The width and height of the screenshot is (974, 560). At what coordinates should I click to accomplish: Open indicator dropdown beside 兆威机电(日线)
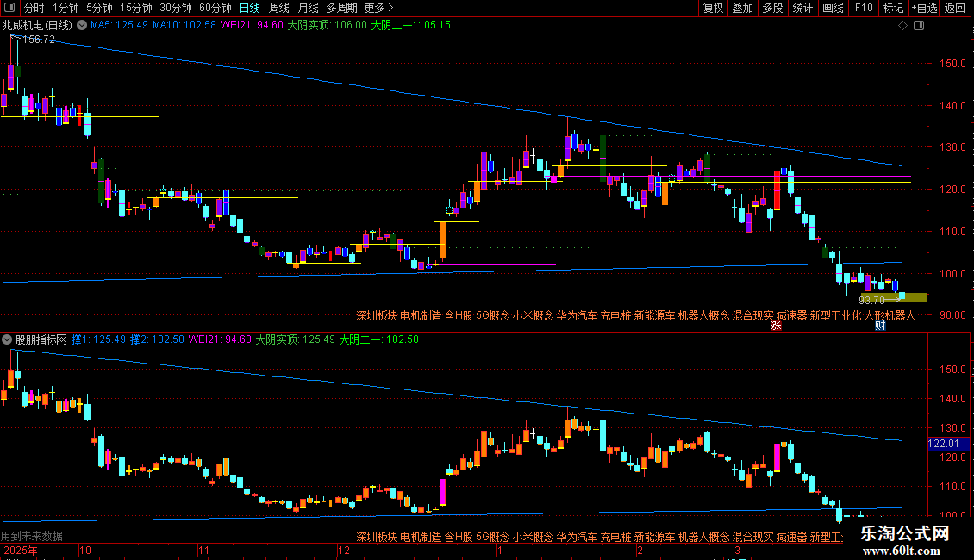pos(82,26)
